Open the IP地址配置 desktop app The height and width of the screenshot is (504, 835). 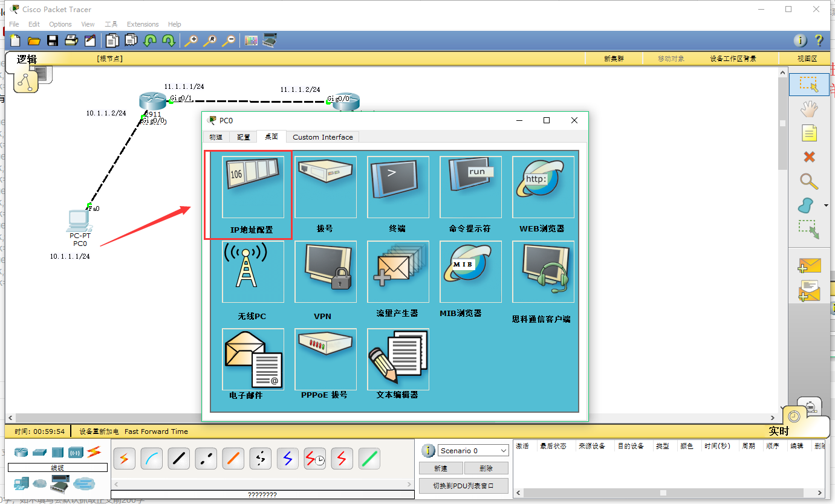click(253, 187)
